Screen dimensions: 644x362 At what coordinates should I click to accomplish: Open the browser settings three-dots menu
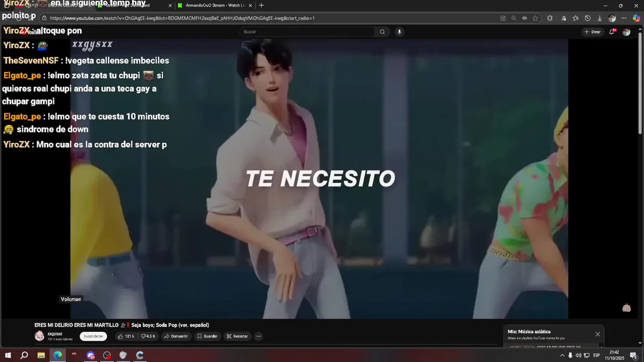624,18
